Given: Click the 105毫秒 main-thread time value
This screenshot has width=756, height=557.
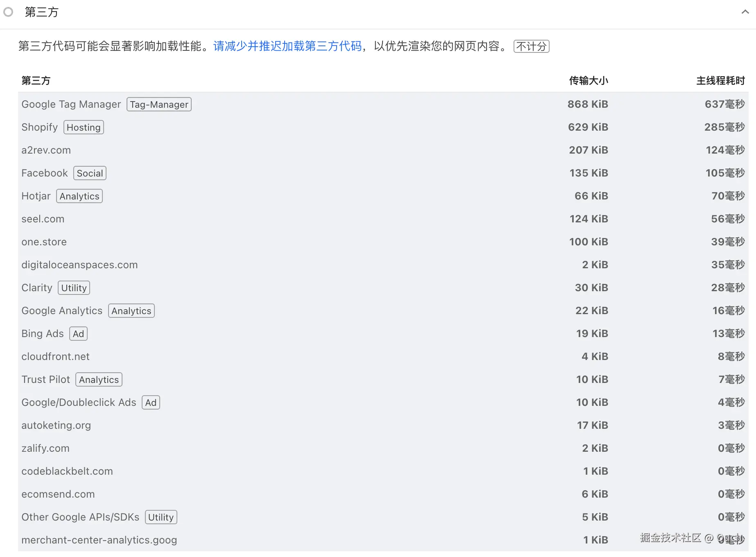Looking at the screenshot, I should pos(725,173).
